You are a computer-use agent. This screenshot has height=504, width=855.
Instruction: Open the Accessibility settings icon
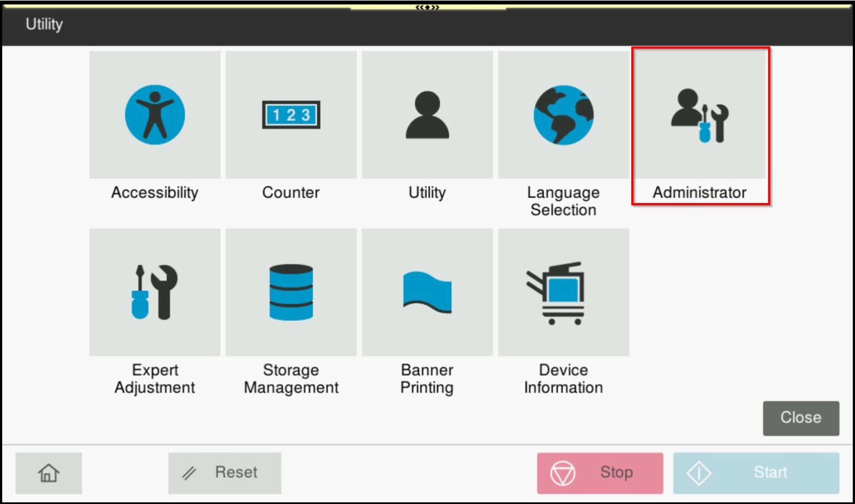(x=155, y=114)
